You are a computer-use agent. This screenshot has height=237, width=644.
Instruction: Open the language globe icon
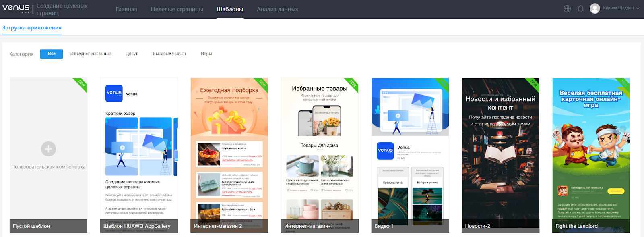pyautogui.click(x=567, y=9)
